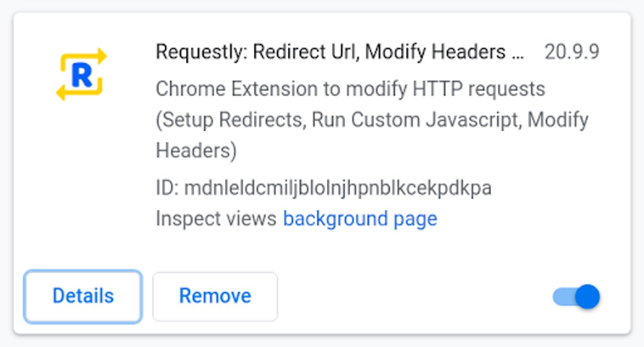This screenshot has width=644, height=347.
Task: Open the background page inspect view
Action: click(360, 218)
